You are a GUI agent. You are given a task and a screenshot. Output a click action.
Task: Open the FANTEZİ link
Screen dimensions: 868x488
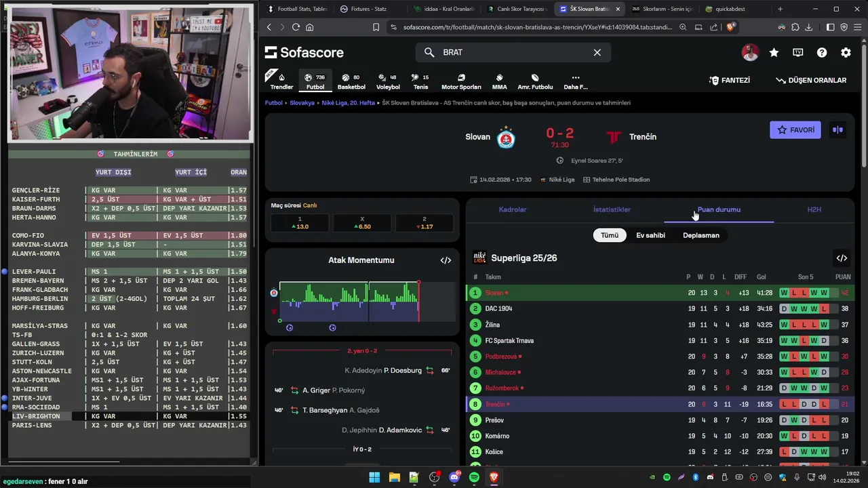[730, 80]
